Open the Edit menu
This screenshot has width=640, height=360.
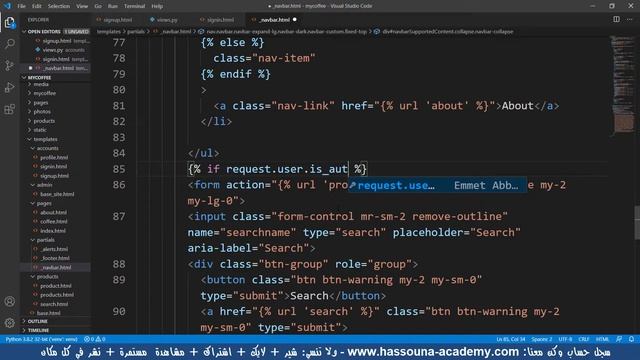(x=37, y=6)
